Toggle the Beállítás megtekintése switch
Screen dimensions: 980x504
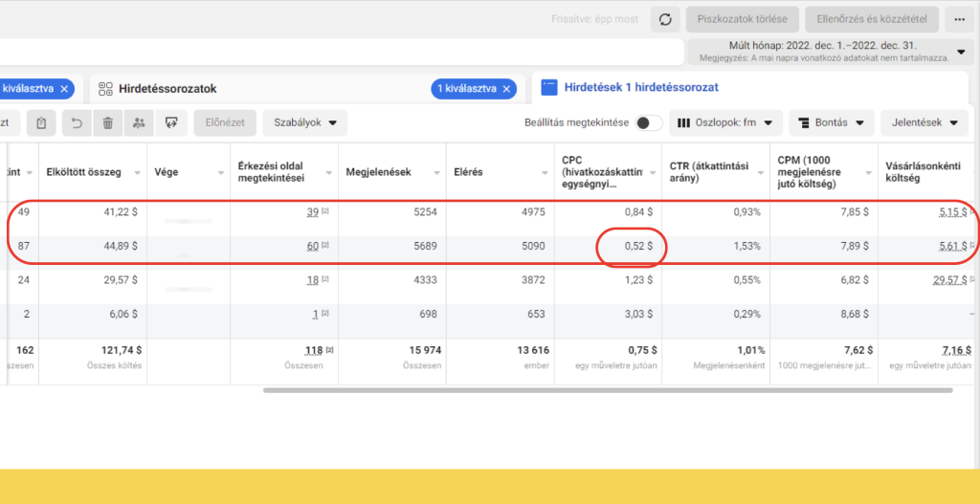pos(648,122)
